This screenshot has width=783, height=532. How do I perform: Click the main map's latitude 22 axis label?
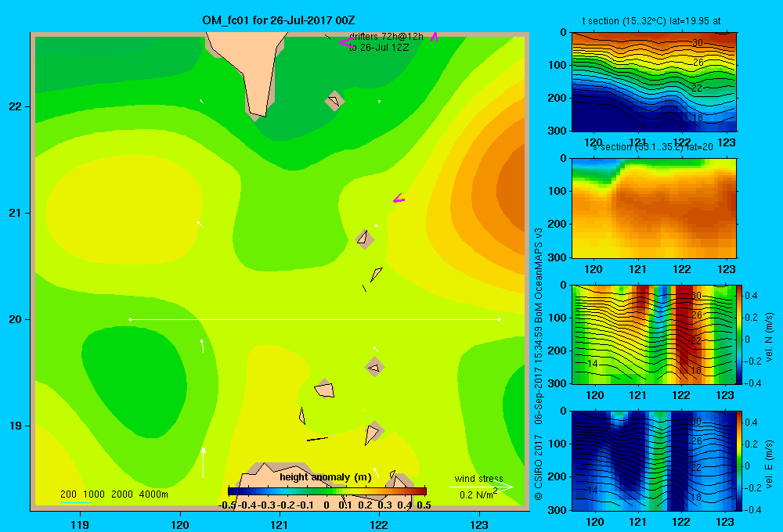[x=16, y=106]
